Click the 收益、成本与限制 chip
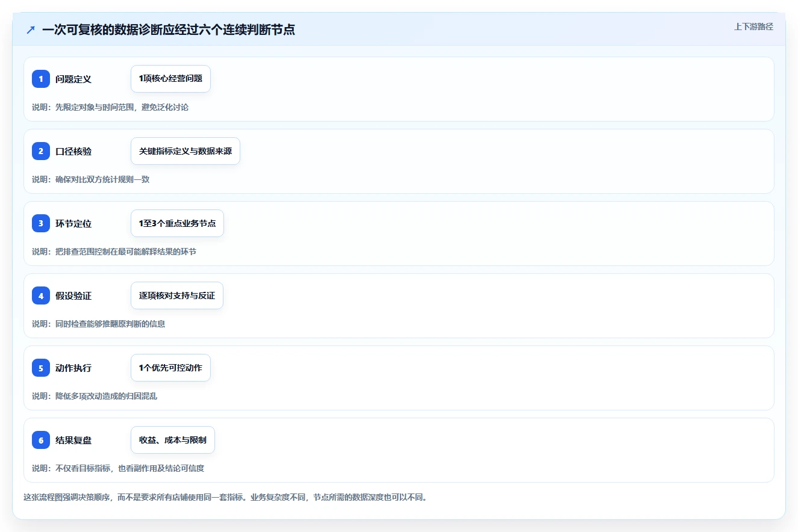This screenshot has width=798, height=532. pos(173,440)
